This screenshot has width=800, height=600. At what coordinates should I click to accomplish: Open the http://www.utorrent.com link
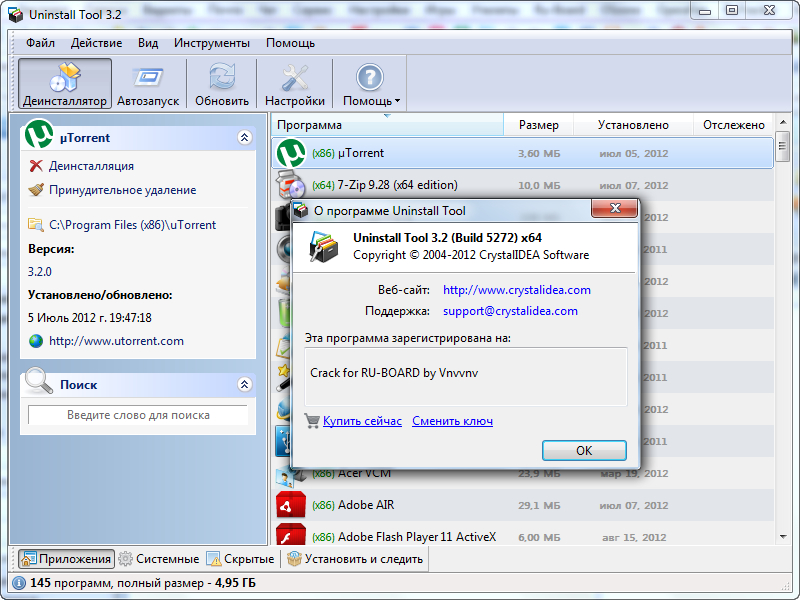(116, 341)
